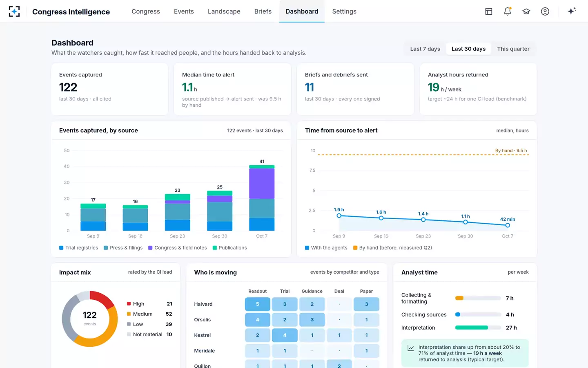Open the user account icon

point(545,11)
